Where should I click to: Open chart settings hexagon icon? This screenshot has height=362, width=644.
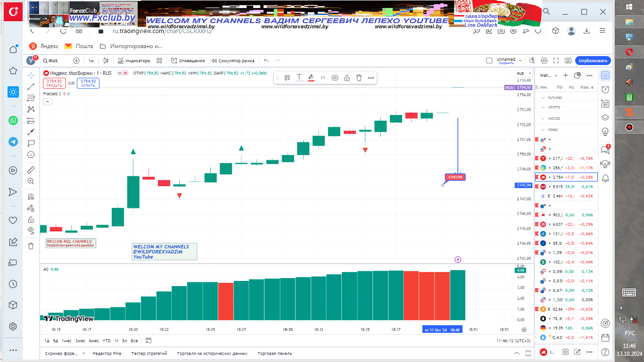545,61
